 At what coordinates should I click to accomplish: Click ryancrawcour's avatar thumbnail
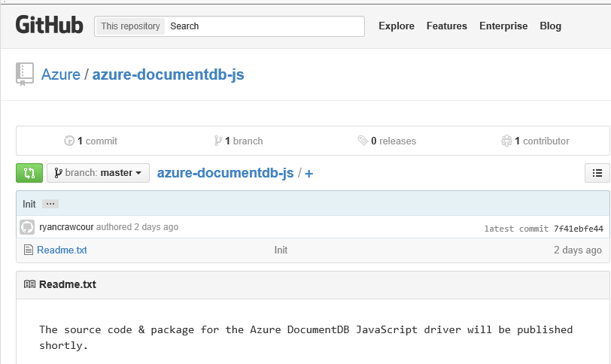(27, 227)
